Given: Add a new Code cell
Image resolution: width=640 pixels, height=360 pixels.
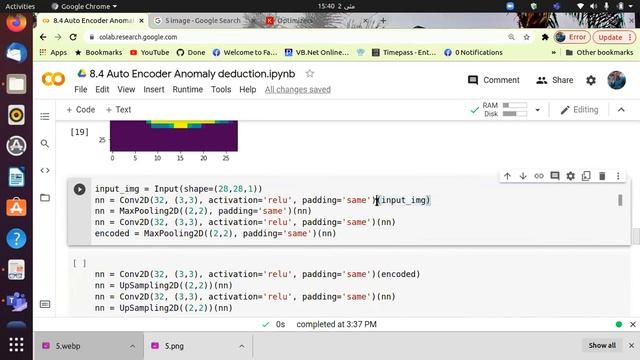Looking at the screenshot, I should click(x=81, y=109).
